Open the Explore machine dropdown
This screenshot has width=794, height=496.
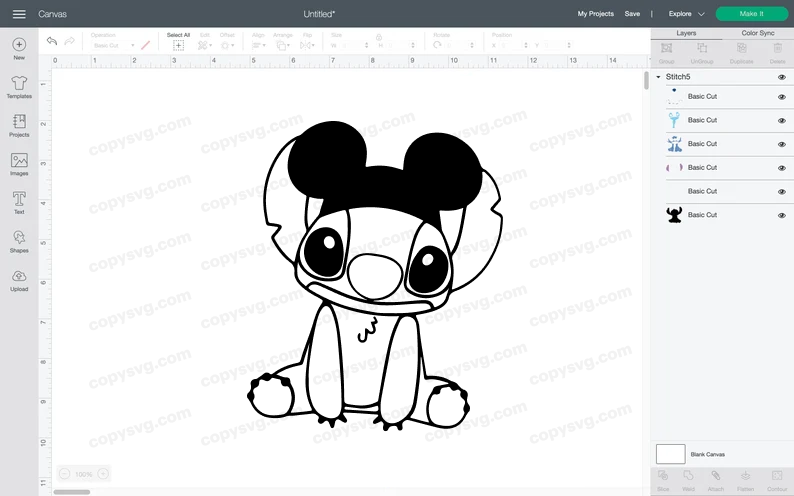point(686,14)
